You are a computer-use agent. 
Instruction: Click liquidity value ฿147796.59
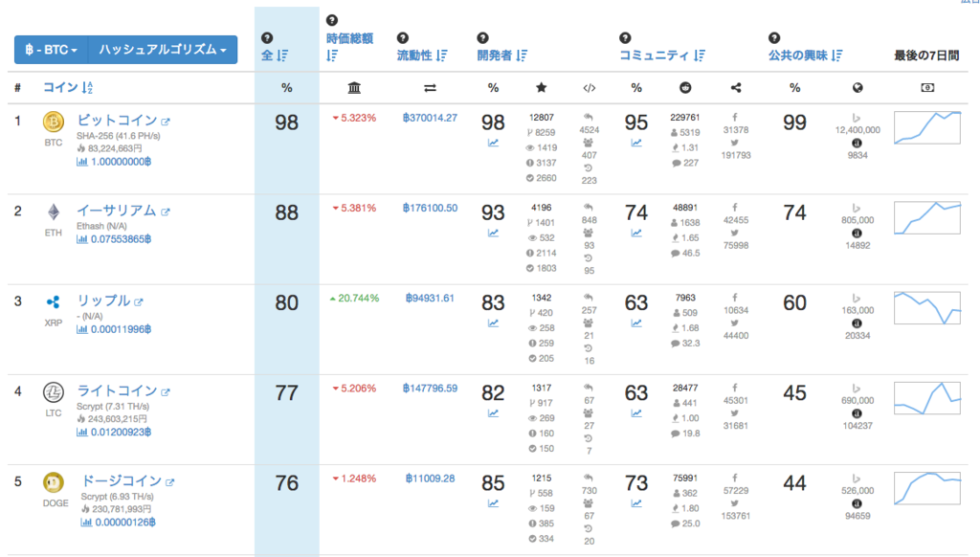[x=430, y=389]
